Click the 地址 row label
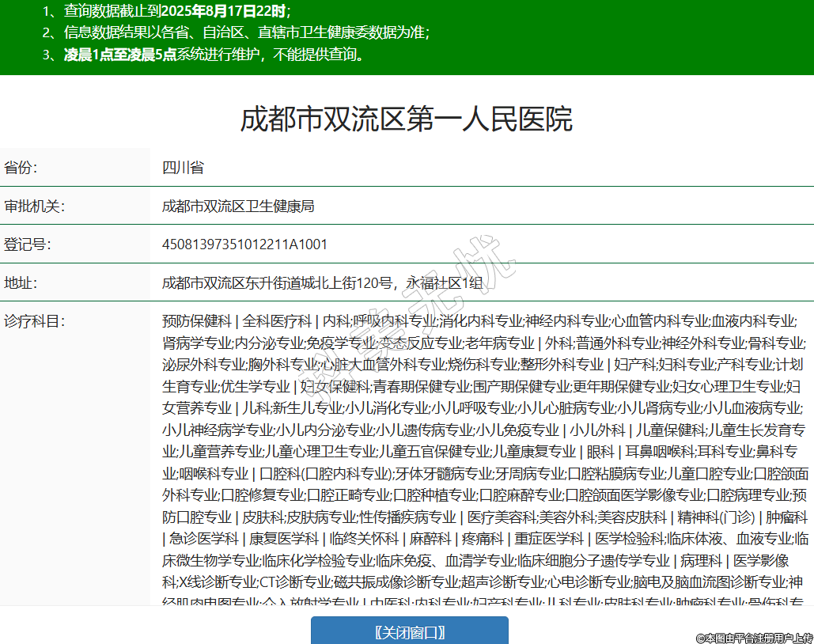The image size is (814, 644). click(x=21, y=283)
